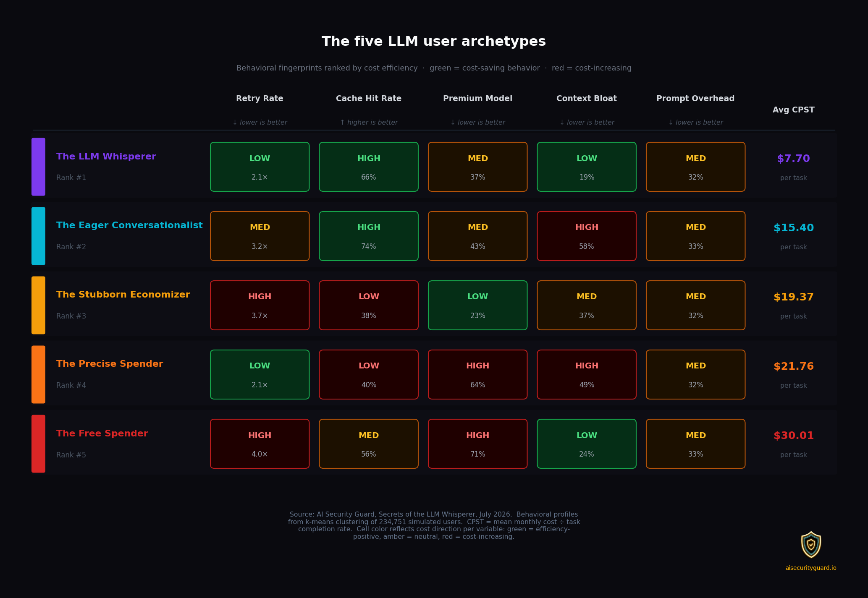
Task: Click Stubborn Economizer Premium Model cell 23%
Action: tap(477, 305)
